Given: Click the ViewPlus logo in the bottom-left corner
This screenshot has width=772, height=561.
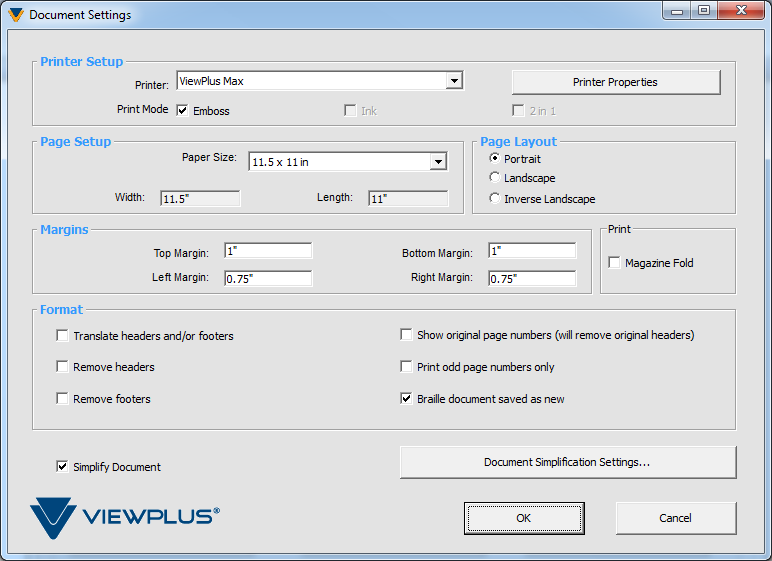Looking at the screenshot, I should pos(124,517).
